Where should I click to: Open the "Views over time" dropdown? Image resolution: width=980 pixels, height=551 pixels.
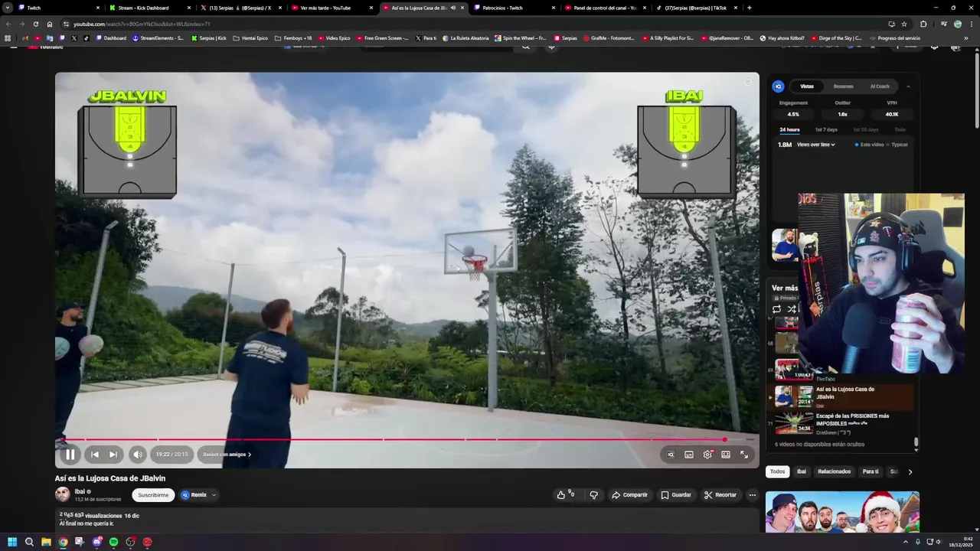815,145
